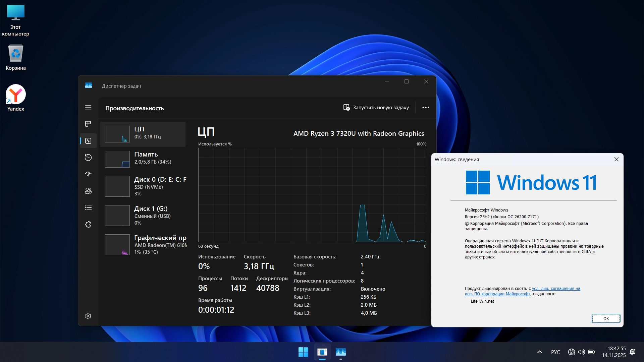
Task: Select the Performance sidebar icon
Action: (88, 141)
